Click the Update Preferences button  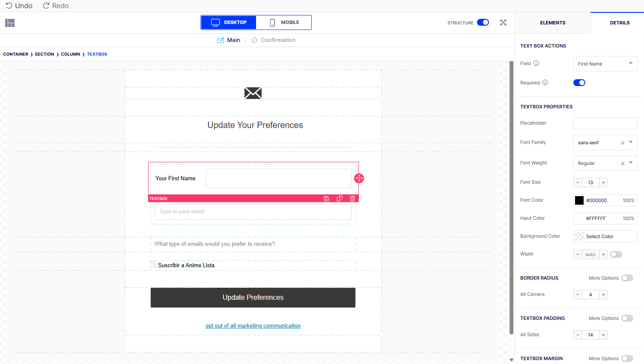tap(253, 298)
